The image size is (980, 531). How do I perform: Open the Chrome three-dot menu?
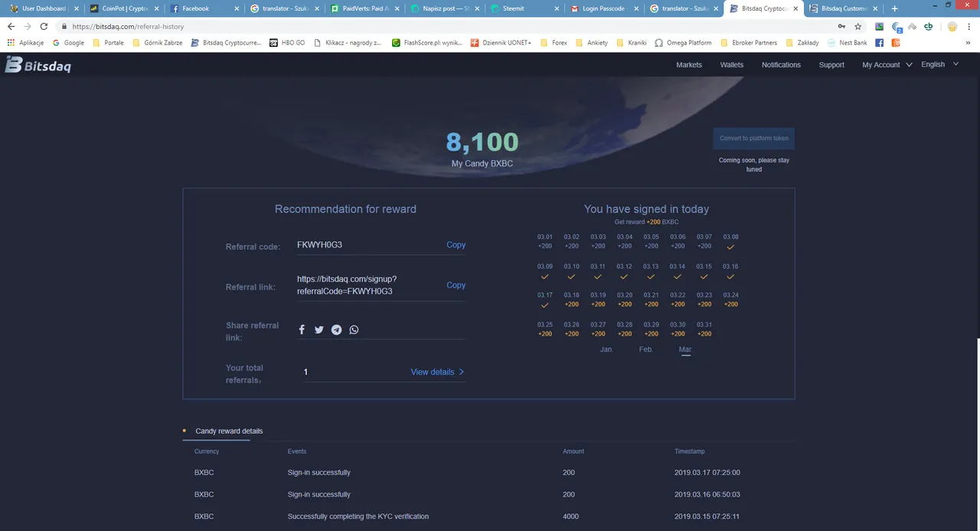coord(969,26)
